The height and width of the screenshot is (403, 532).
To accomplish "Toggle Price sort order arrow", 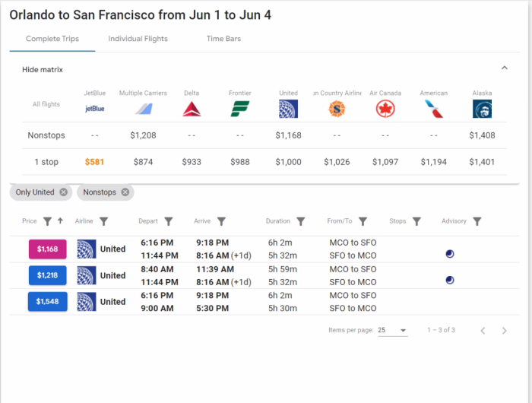I will point(60,221).
